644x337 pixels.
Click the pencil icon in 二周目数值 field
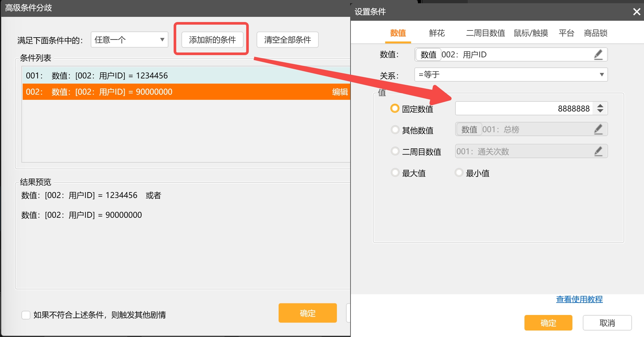[x=598, y=151]
